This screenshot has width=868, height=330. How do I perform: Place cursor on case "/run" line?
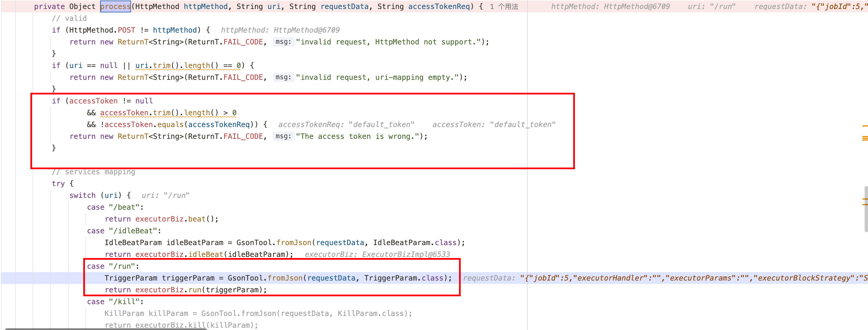pos(113,266)
